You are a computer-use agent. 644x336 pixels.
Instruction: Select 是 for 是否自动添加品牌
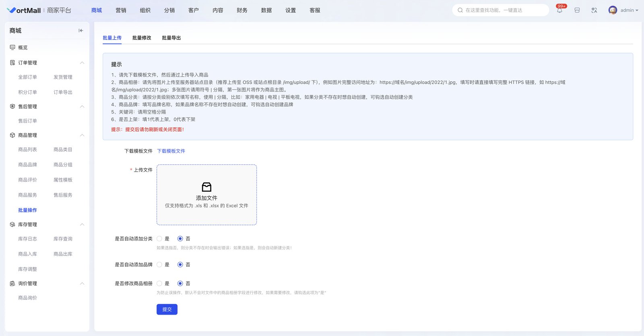[160, 265]
